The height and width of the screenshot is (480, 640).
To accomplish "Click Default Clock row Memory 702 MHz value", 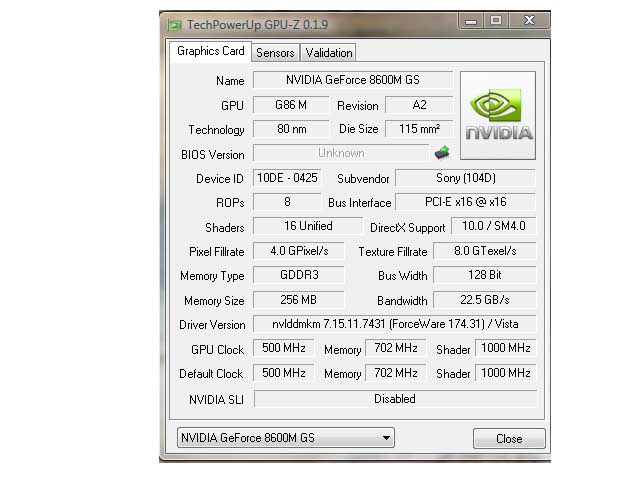I will (396, 373).
